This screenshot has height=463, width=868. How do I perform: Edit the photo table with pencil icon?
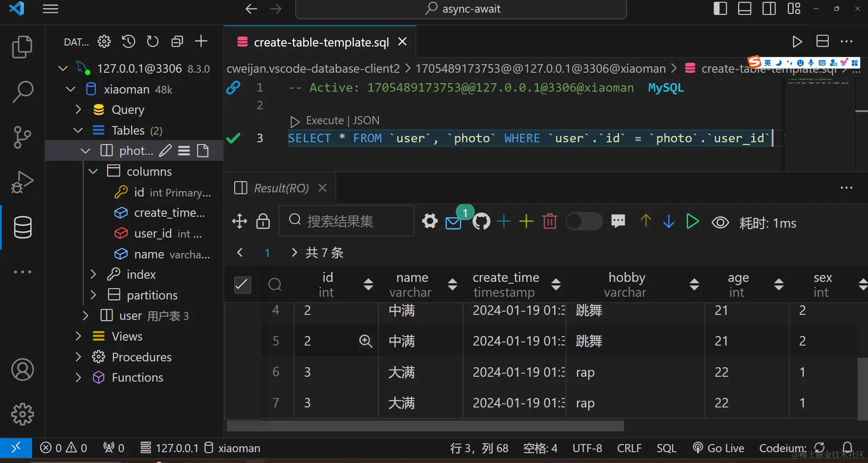(x=165, y=150)
